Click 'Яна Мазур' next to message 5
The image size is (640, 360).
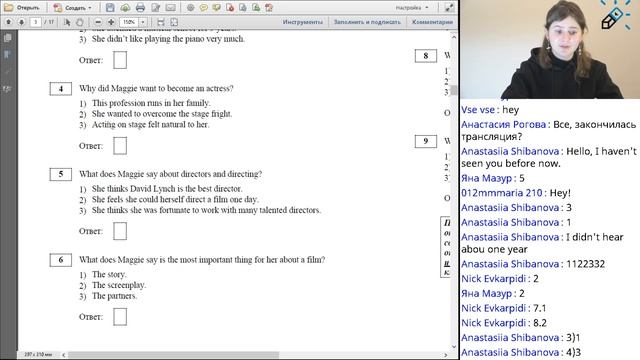coord(487,178)
